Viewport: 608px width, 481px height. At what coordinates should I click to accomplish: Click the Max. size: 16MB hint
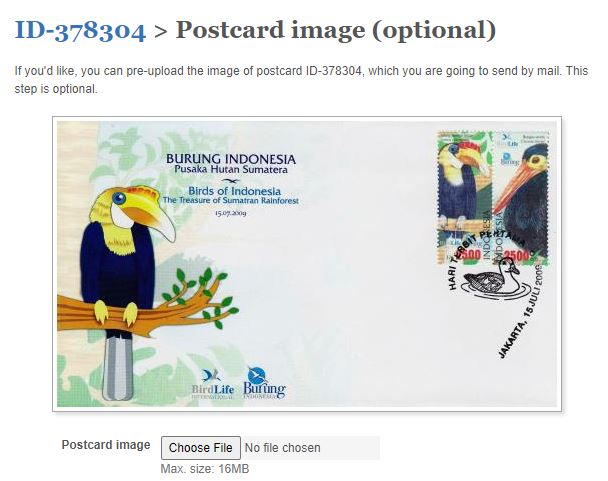coord(205,469)
